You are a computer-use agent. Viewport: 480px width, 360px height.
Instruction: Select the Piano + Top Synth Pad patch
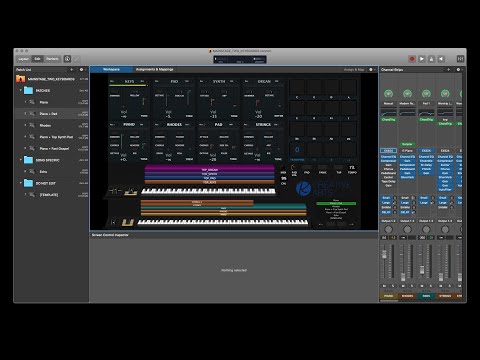[52, 137]
